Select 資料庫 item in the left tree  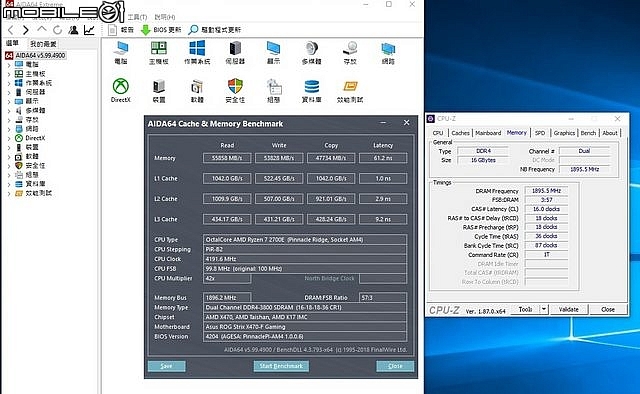click(31, 184)
